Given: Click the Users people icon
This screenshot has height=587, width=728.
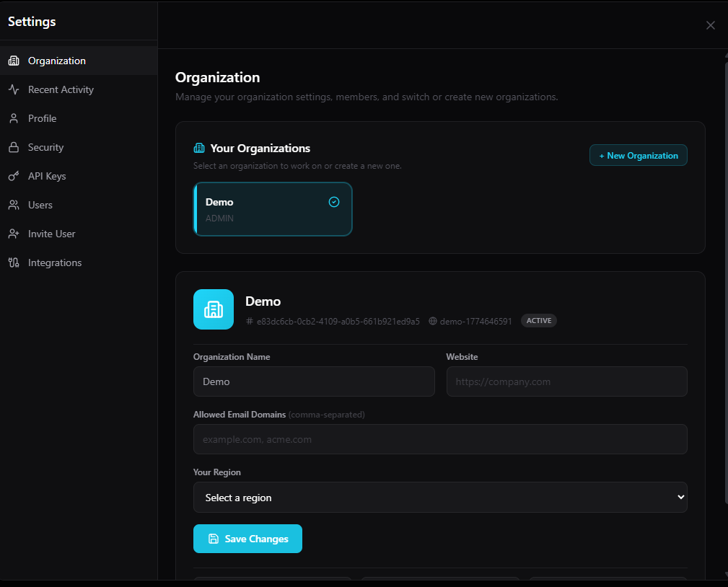Looking at the screenshot, I should coord(13,205).
